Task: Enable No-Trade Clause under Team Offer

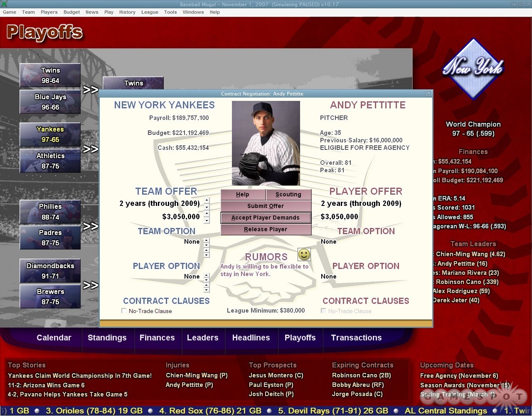Action: pos(123,310)
